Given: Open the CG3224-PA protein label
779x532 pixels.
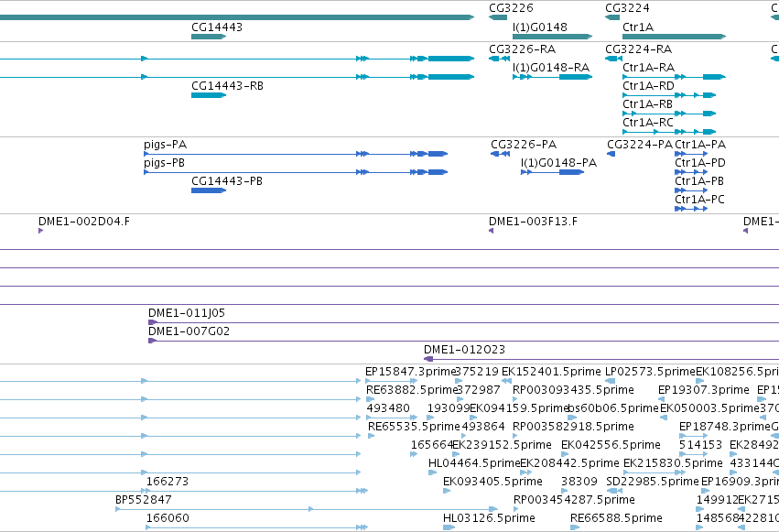Looking at the screenshot, I should point(639,145).
